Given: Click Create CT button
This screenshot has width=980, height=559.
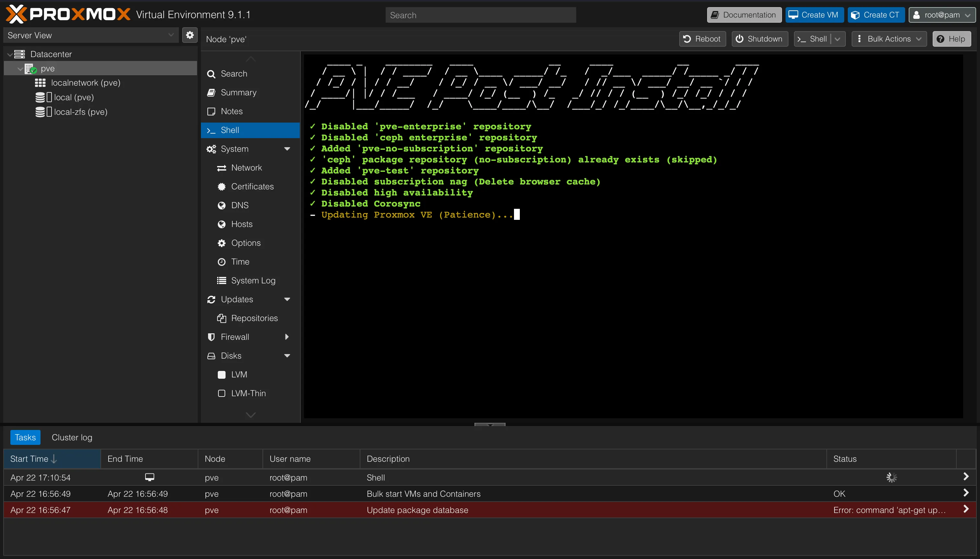Looking at the screenshot, I should click(876, 15).
